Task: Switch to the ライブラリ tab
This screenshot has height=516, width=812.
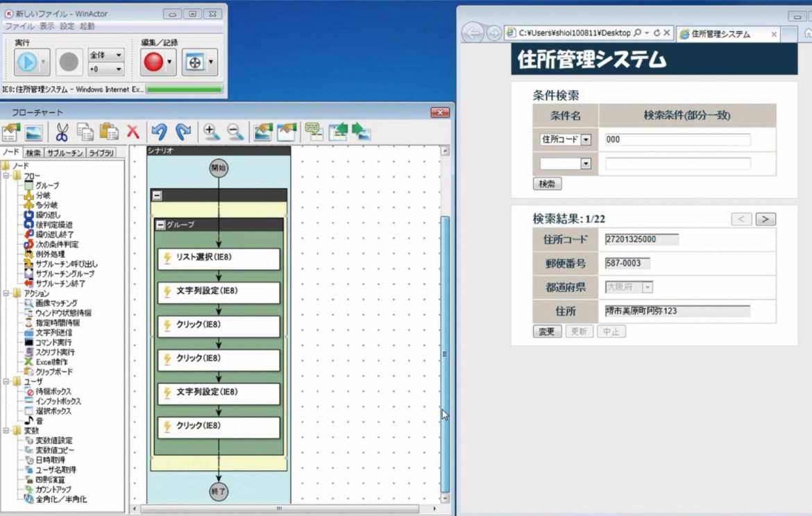Action: click(100, 152)
